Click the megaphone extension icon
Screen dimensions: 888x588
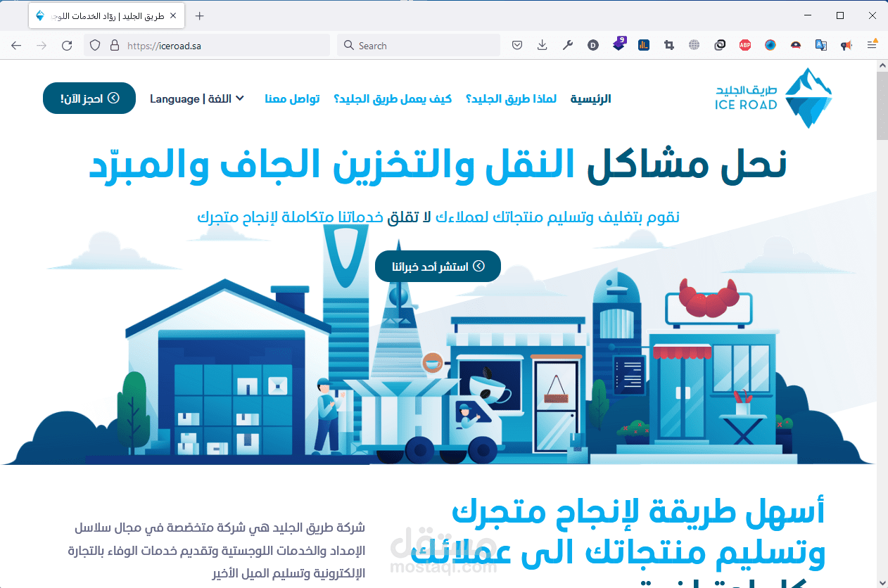[x=846, y=44]
